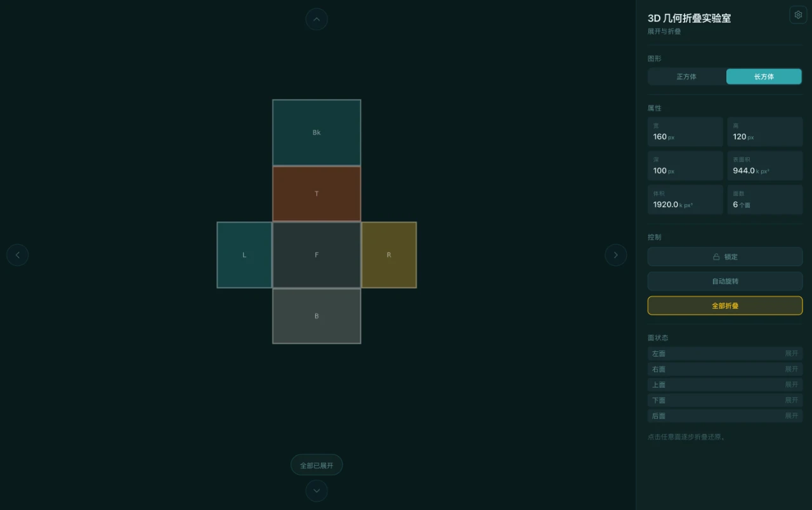Toggle fold state of 右面 row
Image resolution: width=812 pixels, height=510 pixels.
tap(725, 369)
